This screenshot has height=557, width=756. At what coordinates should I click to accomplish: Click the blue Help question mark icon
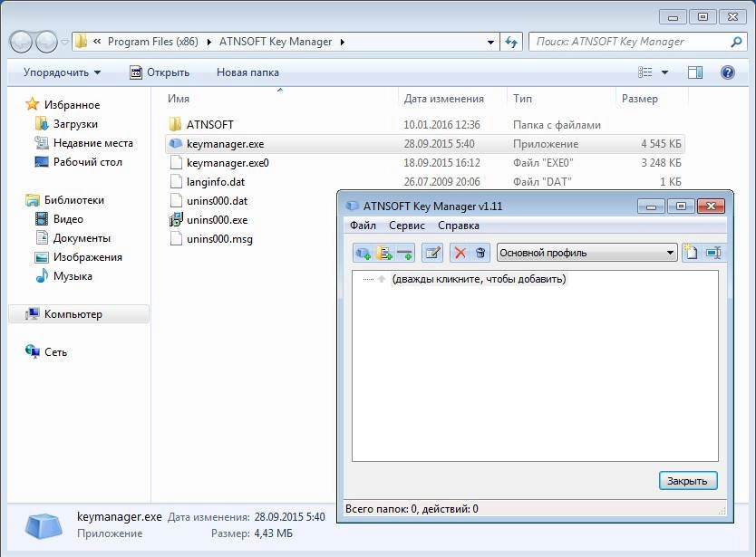(728, 72)
